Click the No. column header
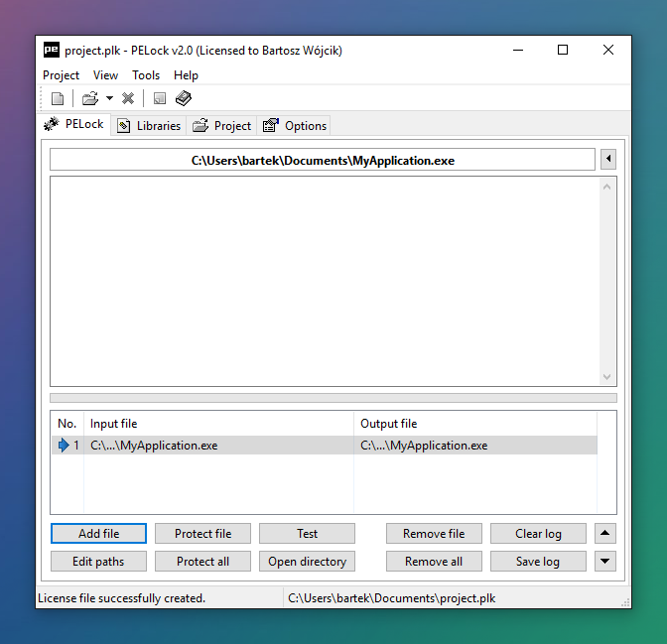The image size is (667, 644). point(67,424)
